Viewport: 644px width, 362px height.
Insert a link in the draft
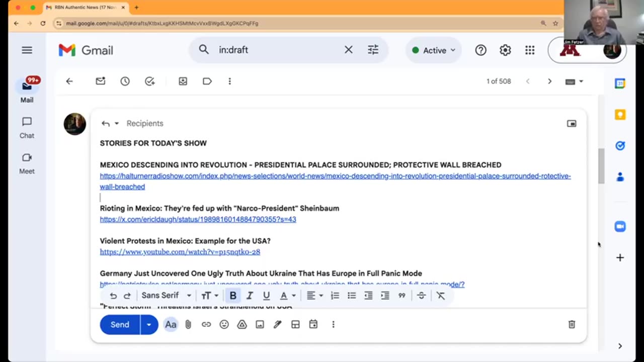(206, 325)
